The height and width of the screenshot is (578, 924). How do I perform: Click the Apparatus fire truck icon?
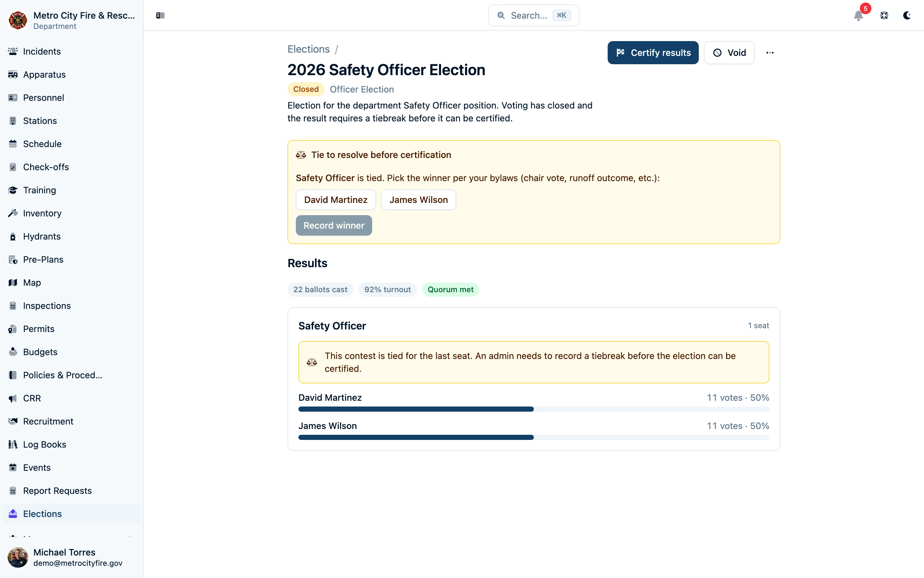tap(13, 74)
